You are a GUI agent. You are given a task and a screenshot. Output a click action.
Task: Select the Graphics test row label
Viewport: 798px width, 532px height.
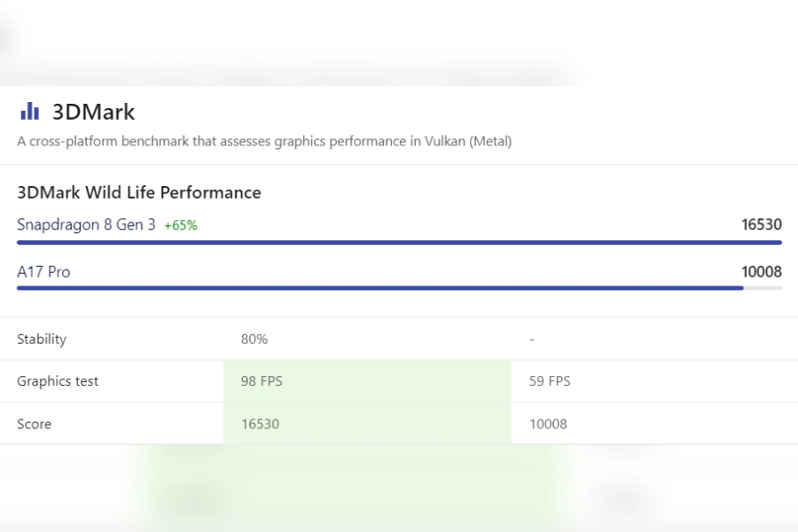(x=58, y=381)
